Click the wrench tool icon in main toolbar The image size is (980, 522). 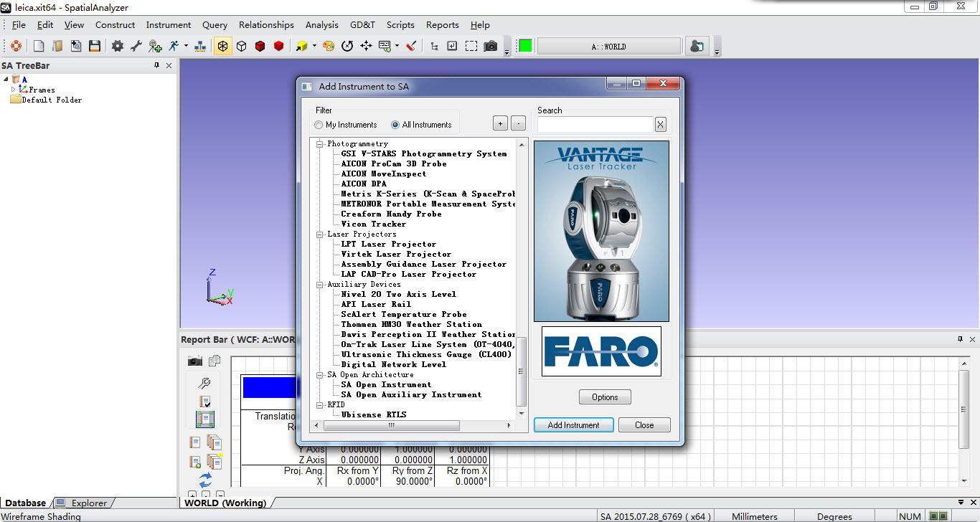coord(136,46)
